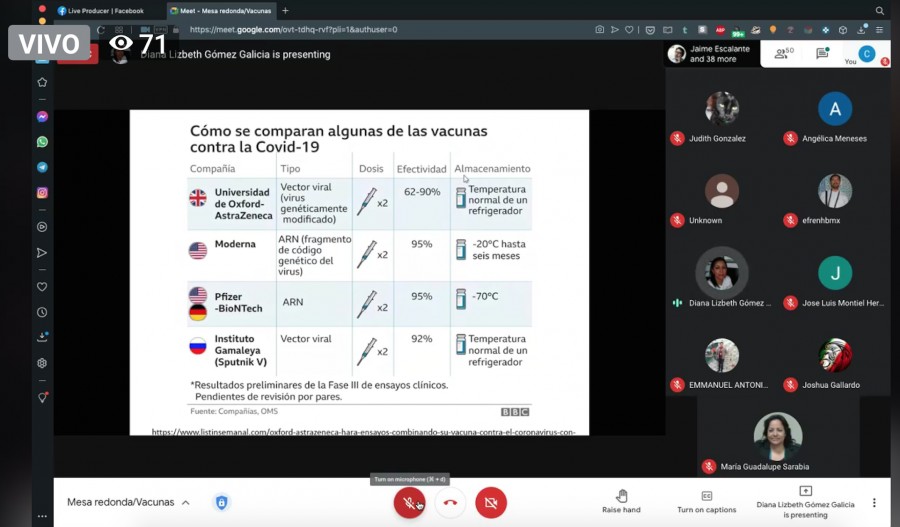This screenshot has width=900, height=527.
Task: Click your own 'You' avatar tile
Action: click(x=867, y=55)
